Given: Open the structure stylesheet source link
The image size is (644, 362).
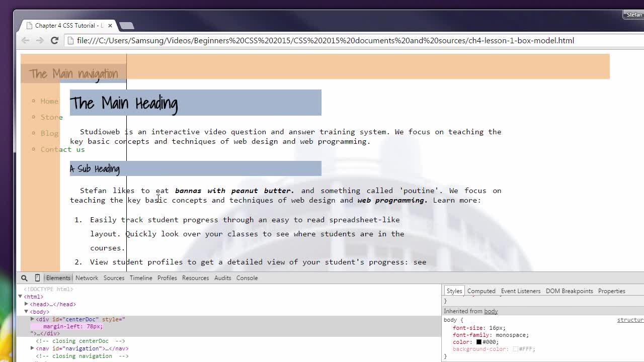Looking at the screenshot, I should (630, 320).
